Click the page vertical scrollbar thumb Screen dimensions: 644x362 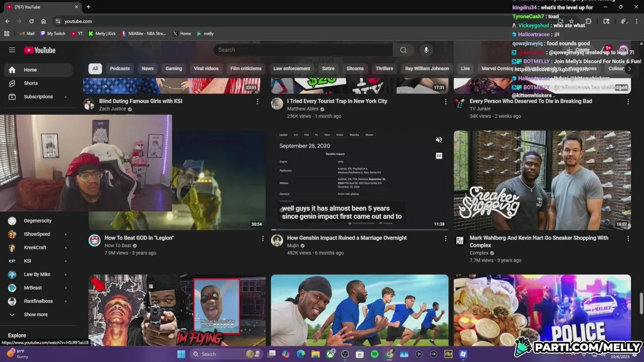point(641,303)
